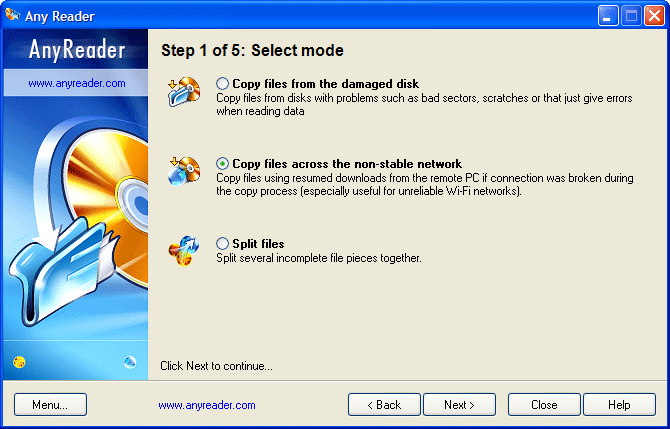Click the Split files icon
This screenshot has width=670, height=429.
coord(184,249)
